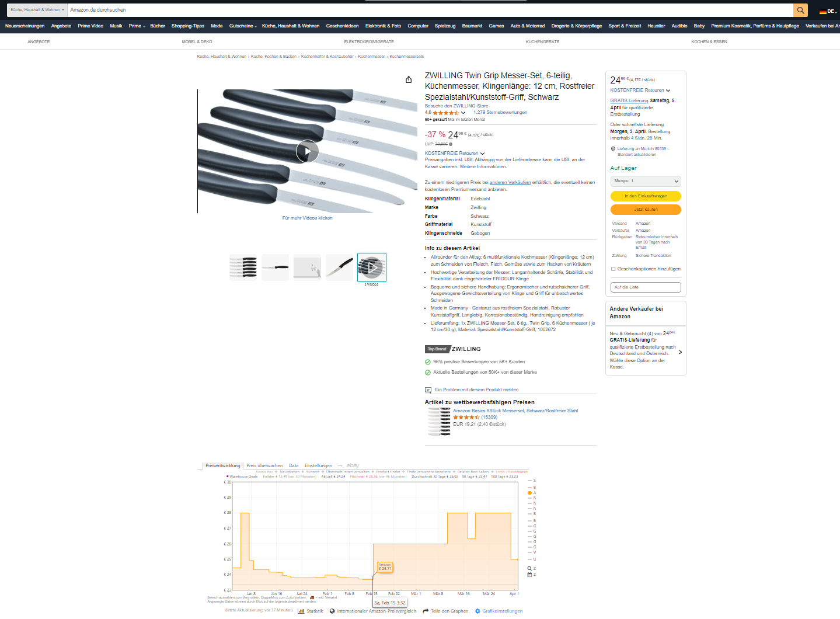Toggle the orange Amazon legend dot

(x=529, y=493)
